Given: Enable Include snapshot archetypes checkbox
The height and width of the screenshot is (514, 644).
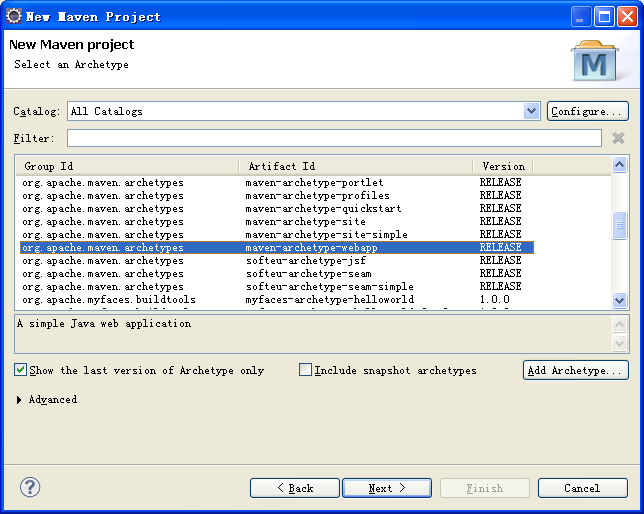Looking at the screenshot, I should click(305, 370).
